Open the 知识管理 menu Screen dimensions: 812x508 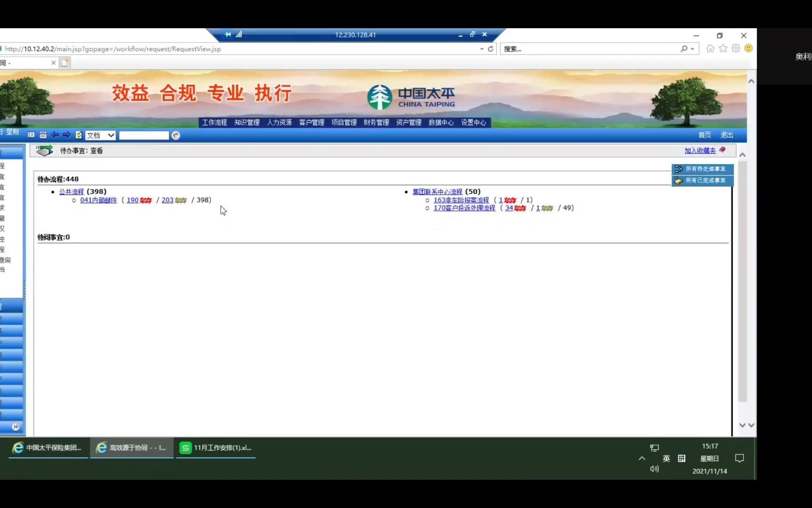pos(247,122)
